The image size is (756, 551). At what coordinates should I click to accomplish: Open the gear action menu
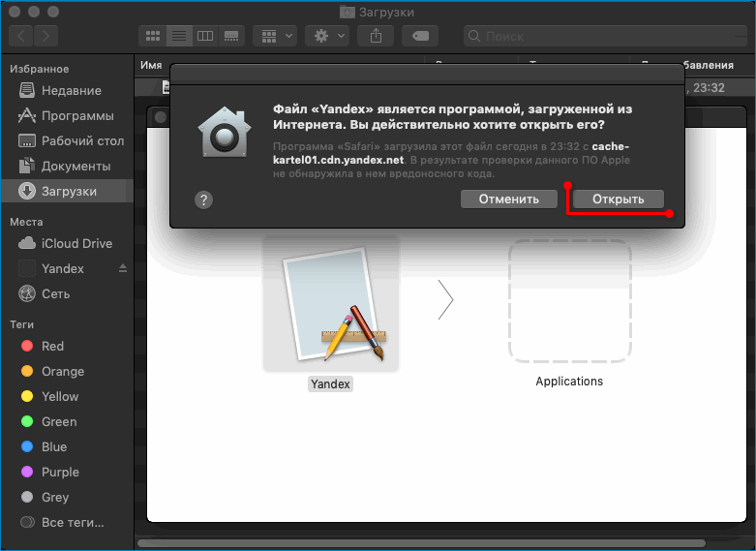(329, 36)
